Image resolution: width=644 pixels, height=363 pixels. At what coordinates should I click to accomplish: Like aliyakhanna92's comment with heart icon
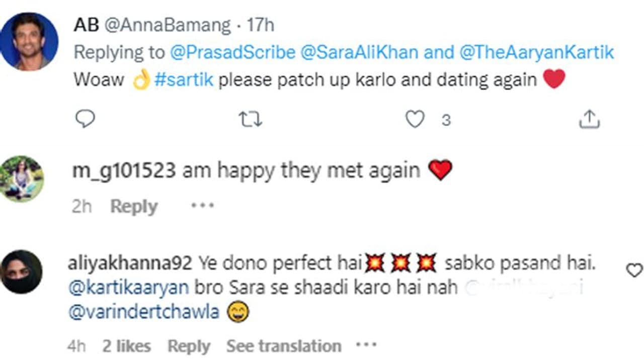pos(634,270)
